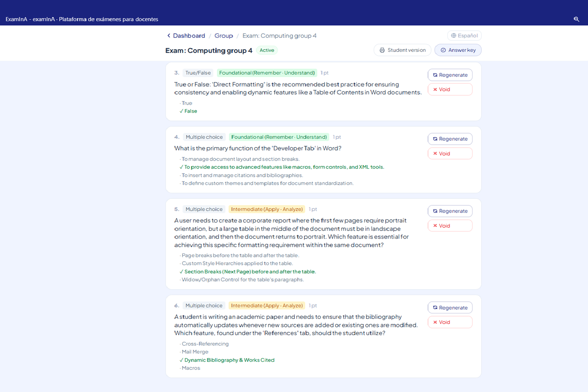Click the 'Exam: Computing group 4' heading
The width and height of the screenshot is (588, 392).
(209, 51)
